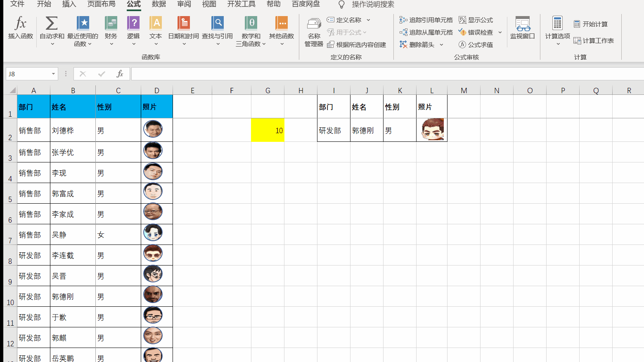Click Define Name (定义名称) button
The height and width of the screenshot is (362, 644).
344,20
